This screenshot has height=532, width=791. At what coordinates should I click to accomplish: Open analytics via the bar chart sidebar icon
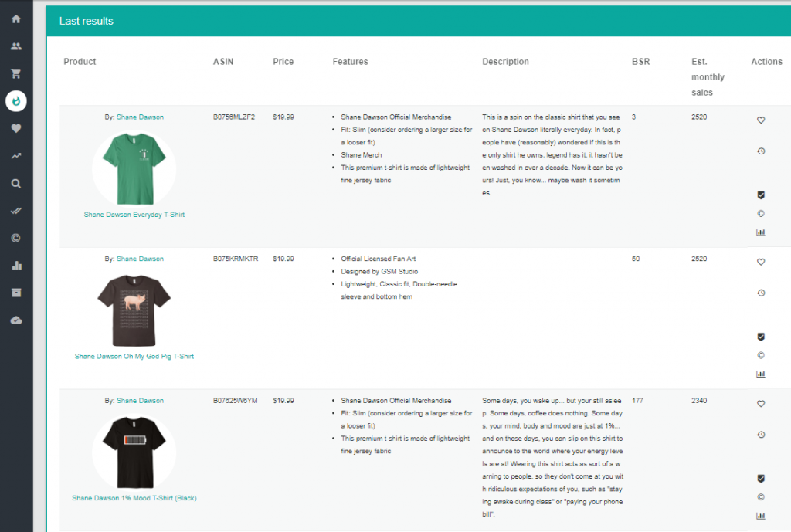pos(15,266)
